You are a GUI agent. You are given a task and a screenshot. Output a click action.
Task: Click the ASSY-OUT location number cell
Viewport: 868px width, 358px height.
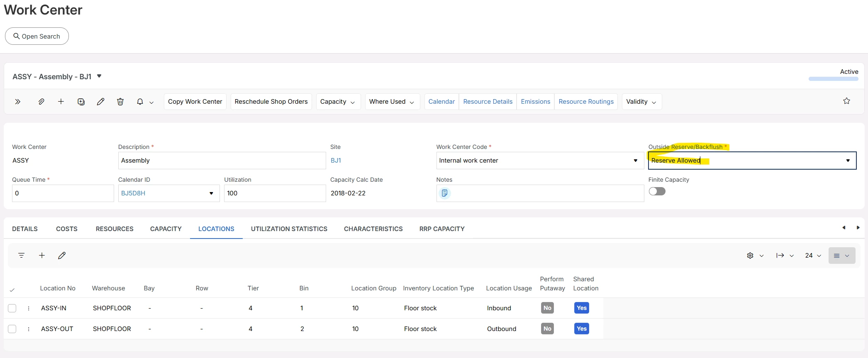(57, 329)
